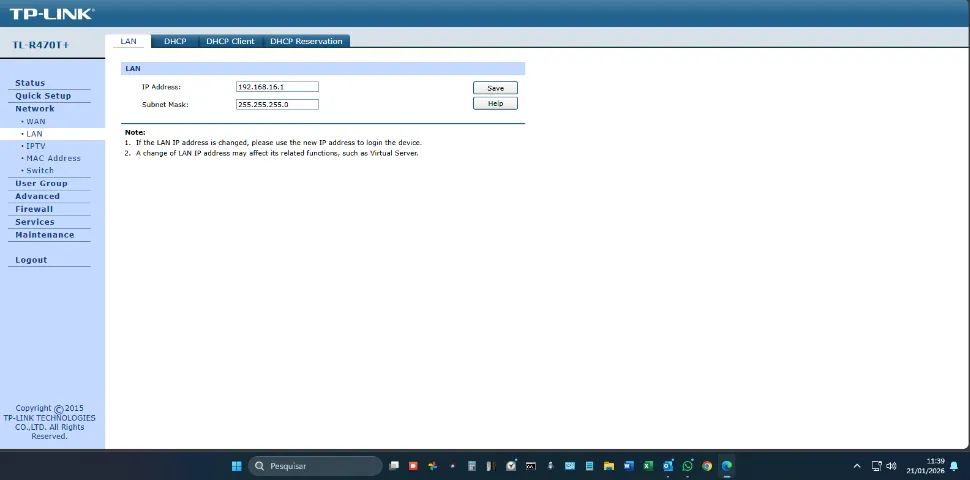
Task: Open the Windows Start menu
Action: (x=236, y=466)
